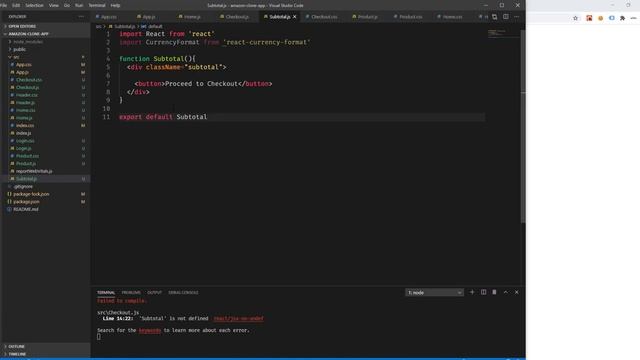Open Header.js in the file explorer
The height and width of the screenshot is (360, 640).
pos(25,103)
